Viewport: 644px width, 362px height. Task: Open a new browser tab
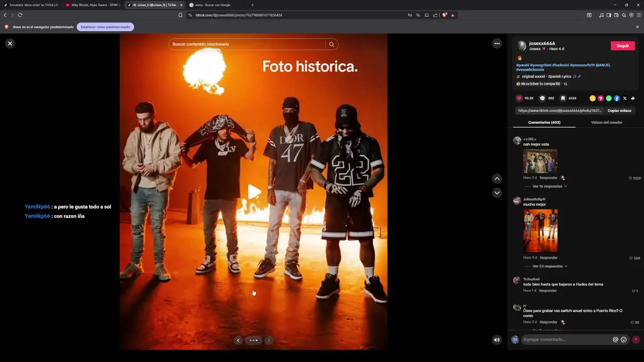253,5
